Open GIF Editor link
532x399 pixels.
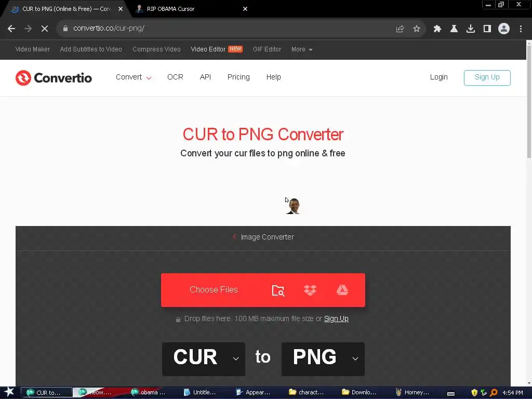tap(267, 49)
